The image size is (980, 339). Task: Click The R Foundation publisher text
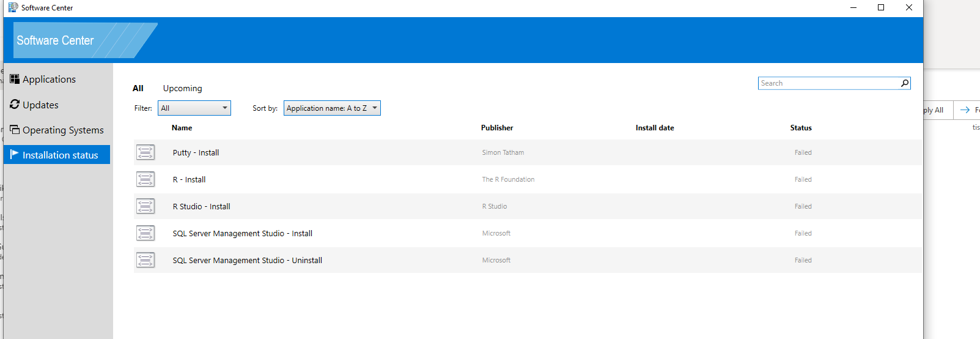[x=508, y=180]
